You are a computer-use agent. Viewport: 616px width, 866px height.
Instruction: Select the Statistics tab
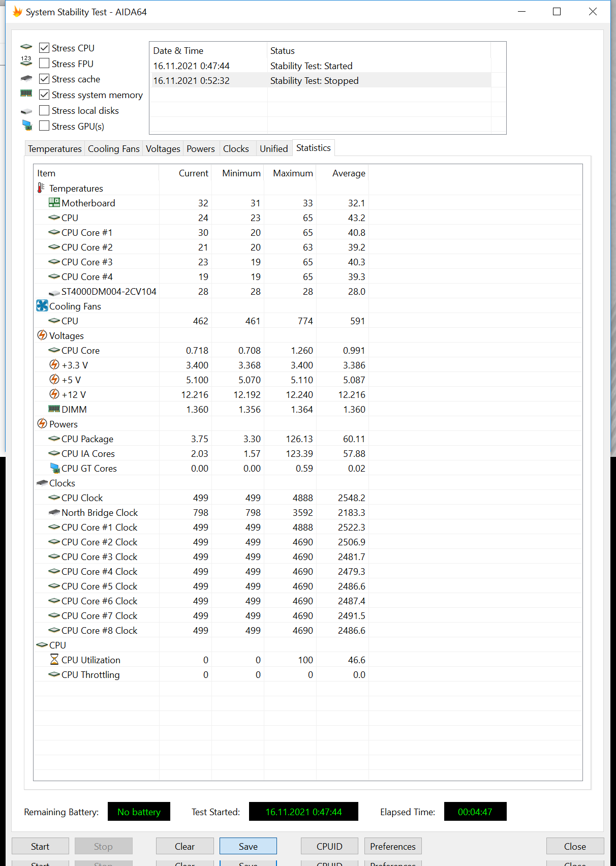[x=314, y=147]
